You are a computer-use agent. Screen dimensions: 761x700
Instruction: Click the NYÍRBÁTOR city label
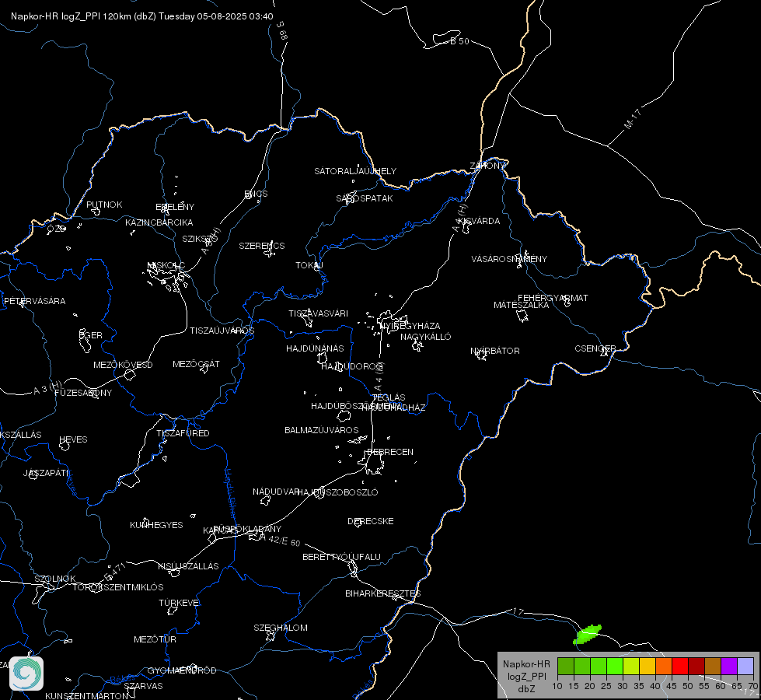(495, 351)
